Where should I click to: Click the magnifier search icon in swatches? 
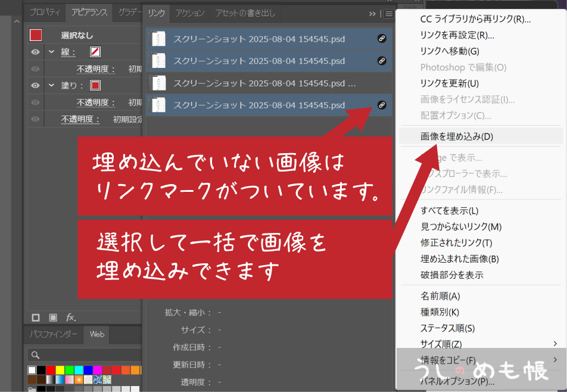(x=35, y=356)
